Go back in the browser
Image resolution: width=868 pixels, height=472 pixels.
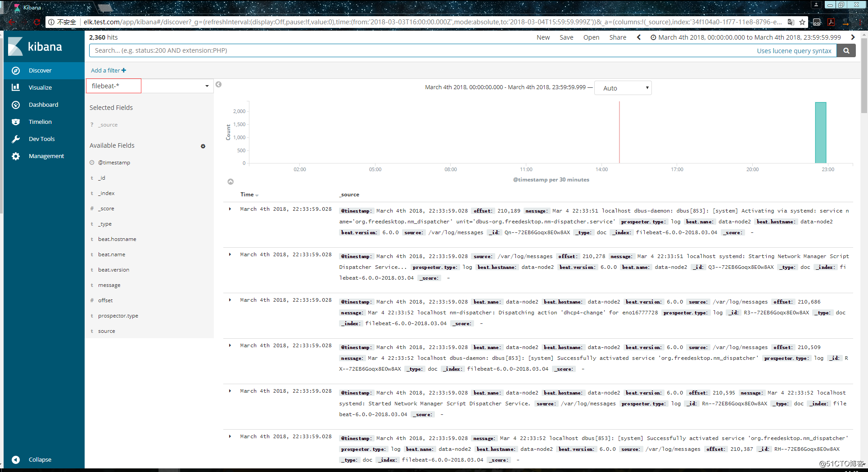click(x=12, y=22)
